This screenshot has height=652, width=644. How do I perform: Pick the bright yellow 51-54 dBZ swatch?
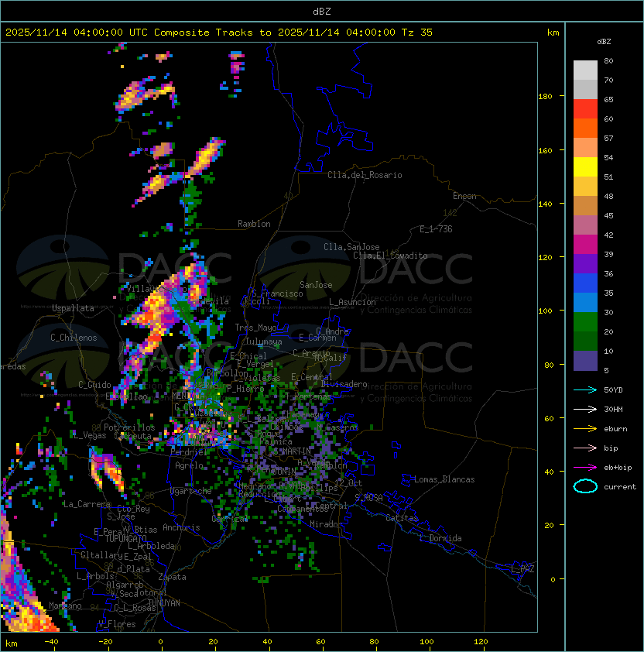(585, 167)
